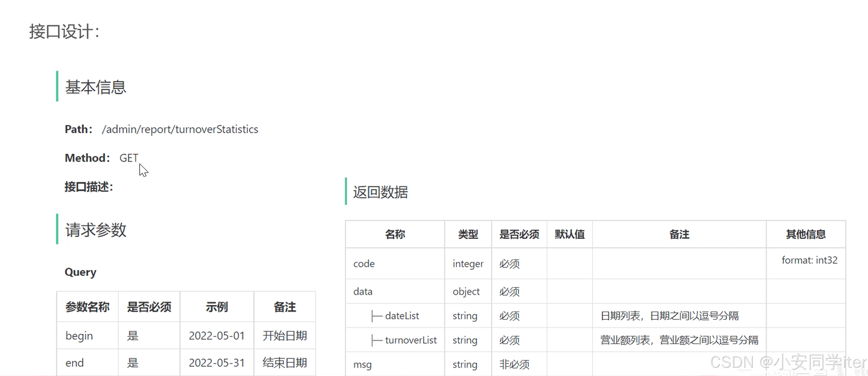
Task: Click the 接口设计 title text
Action: pyautogui.click(x=64, y=32)
